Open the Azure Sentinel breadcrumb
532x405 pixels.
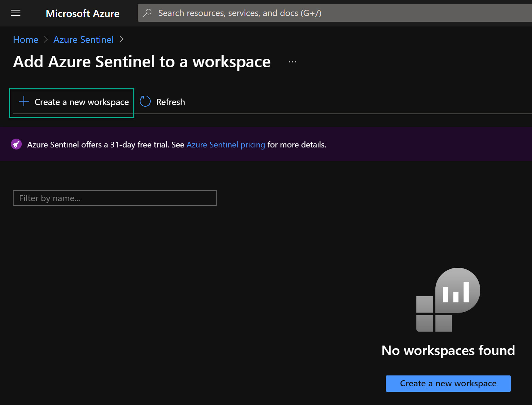(x=83, y=39)
